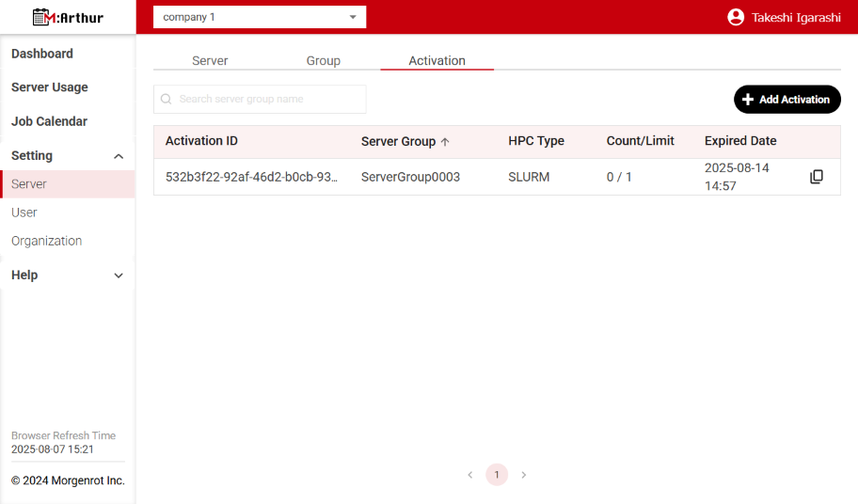Select User under Setting
The height and width of the screenshot is (504, 858).
tap(24, 213)
